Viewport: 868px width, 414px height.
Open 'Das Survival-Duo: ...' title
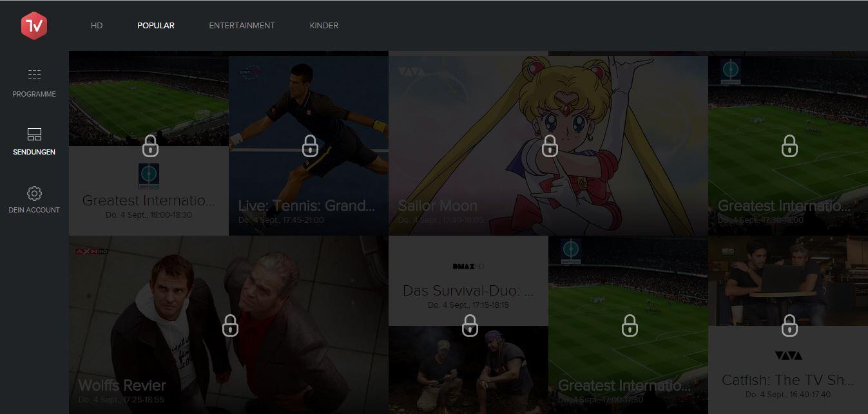[x=468, y=291]
